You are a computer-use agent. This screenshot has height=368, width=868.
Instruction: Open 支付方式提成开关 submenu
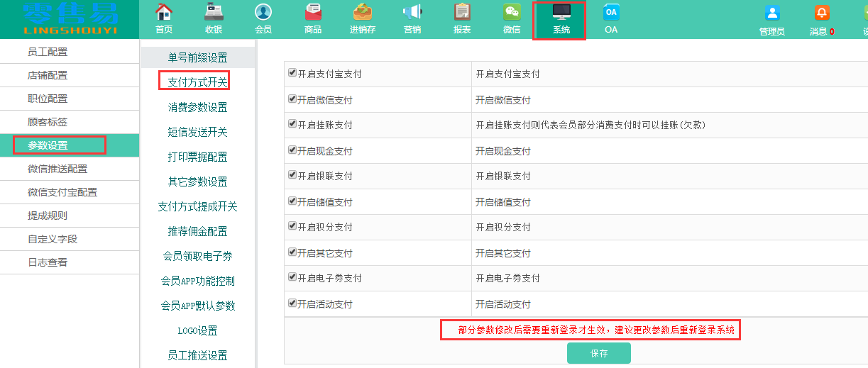tap(198, 206)
